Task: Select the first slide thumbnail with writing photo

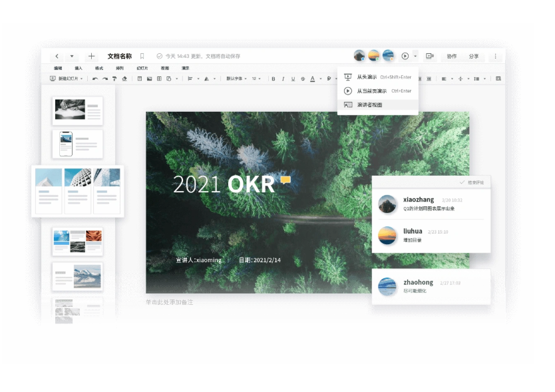Action: click(77, 110)
